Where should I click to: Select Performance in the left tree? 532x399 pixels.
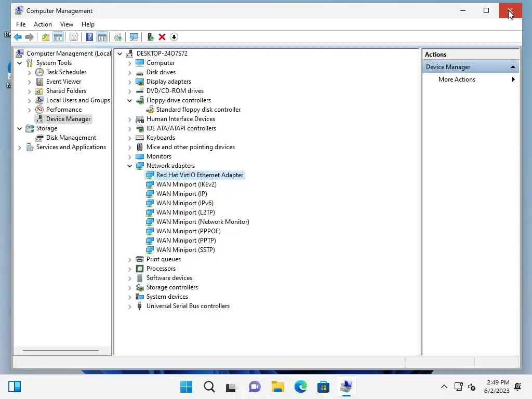tap(64, 110)
